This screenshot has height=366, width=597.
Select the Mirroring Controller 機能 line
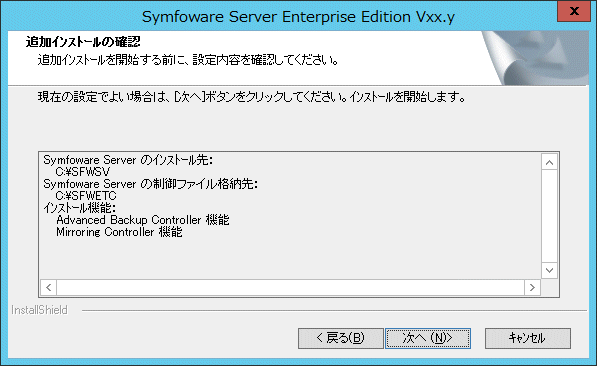[119, 232]
